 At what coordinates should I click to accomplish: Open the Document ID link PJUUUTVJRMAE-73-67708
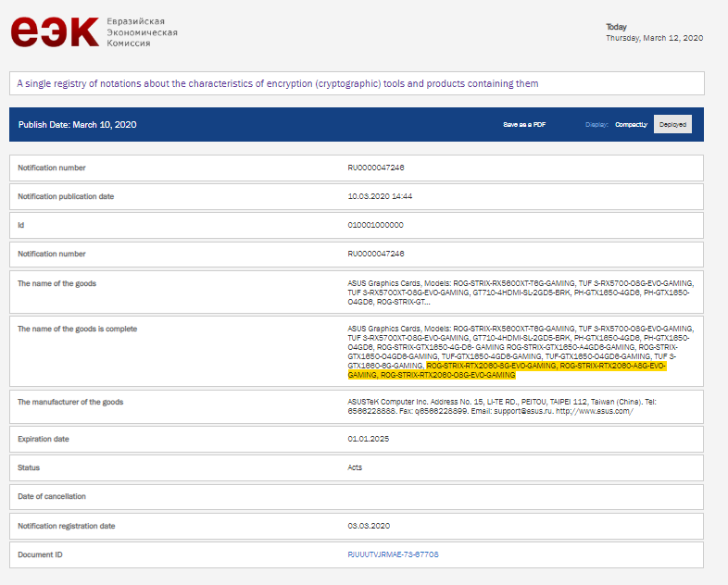point(393,554)
